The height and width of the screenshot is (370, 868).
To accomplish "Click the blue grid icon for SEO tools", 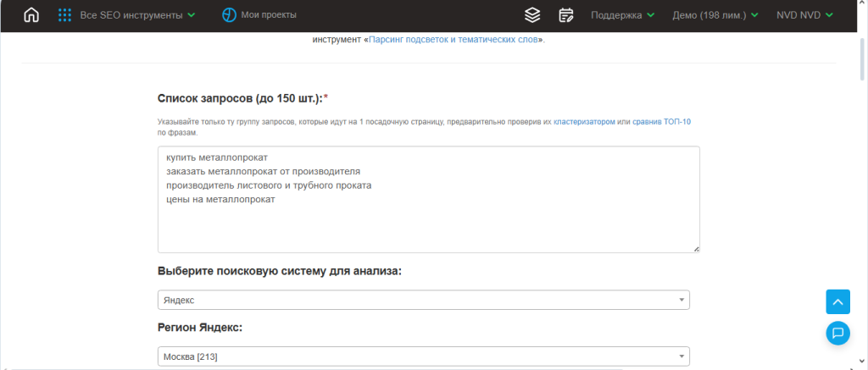I will [64, 15].
